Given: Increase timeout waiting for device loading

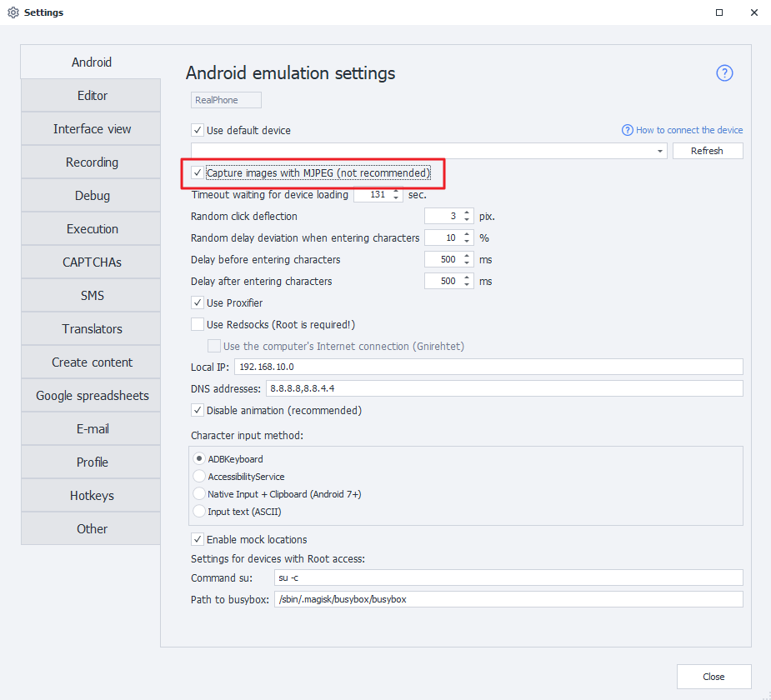Looking at the screenshot, I should pos(396,191).
